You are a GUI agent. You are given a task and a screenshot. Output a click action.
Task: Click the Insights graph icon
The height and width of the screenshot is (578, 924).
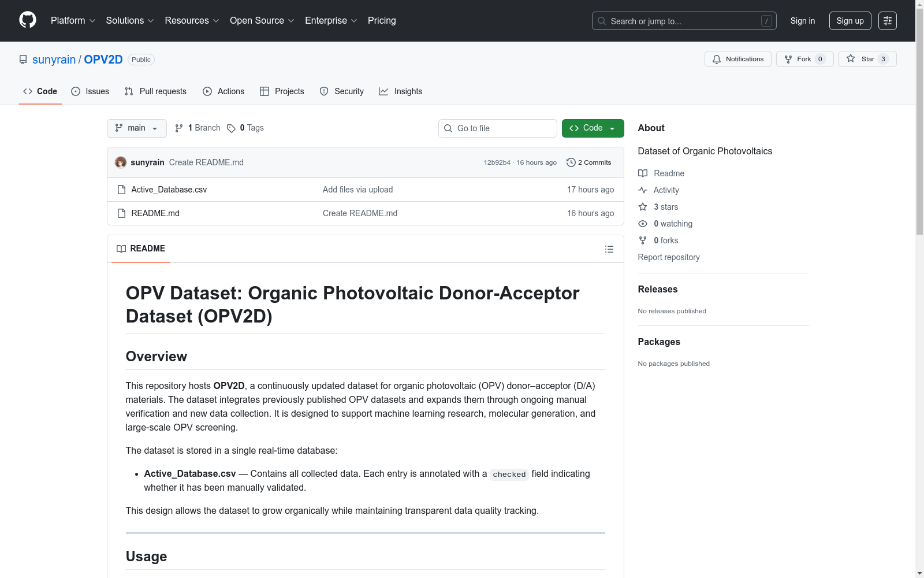(383, 91)
